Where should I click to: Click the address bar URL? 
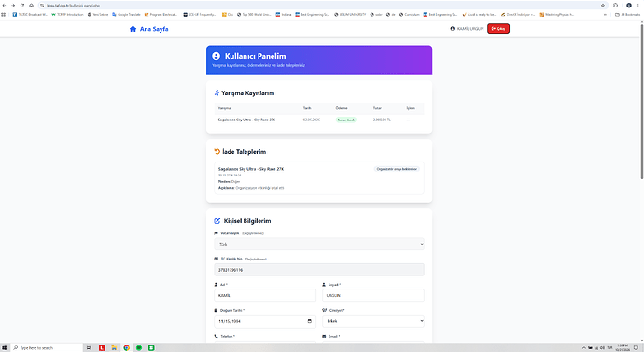73,6
